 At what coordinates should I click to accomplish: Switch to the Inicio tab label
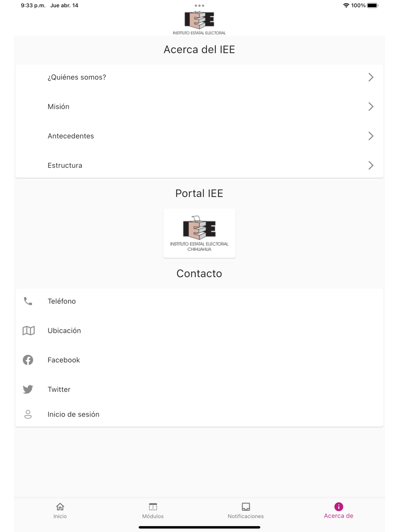click(x=60, y=516)
